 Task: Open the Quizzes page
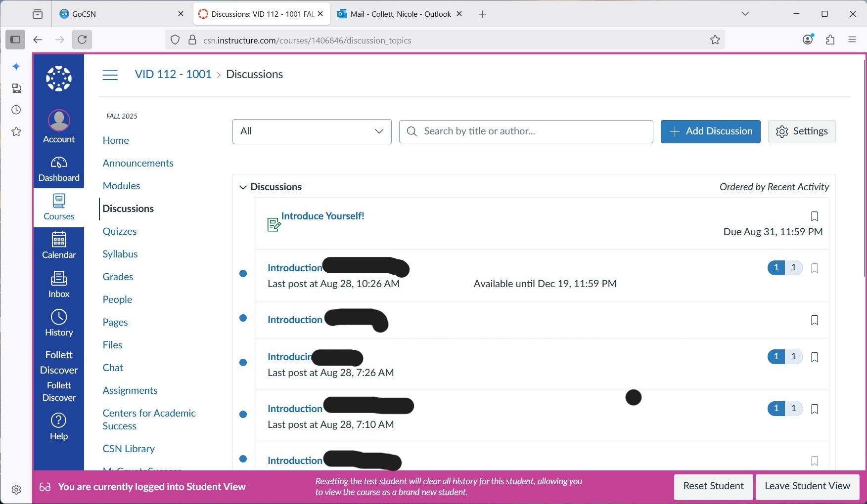[x=120, y=231]
